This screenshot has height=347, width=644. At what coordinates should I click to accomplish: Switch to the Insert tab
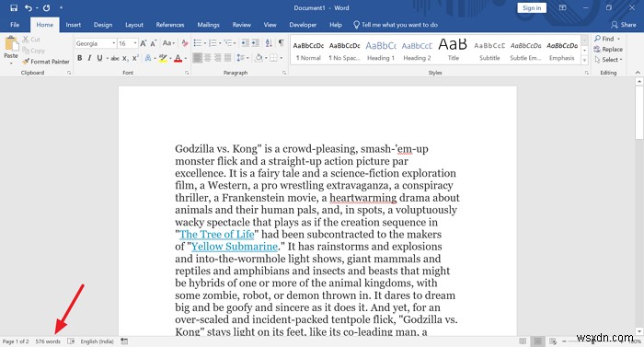(73, 25)
